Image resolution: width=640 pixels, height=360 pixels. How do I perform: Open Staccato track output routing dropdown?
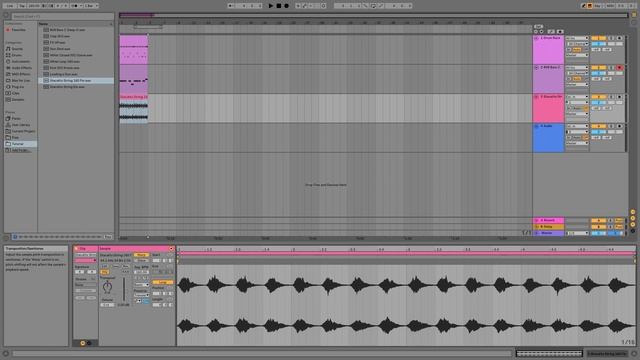(x=577, y=114)
